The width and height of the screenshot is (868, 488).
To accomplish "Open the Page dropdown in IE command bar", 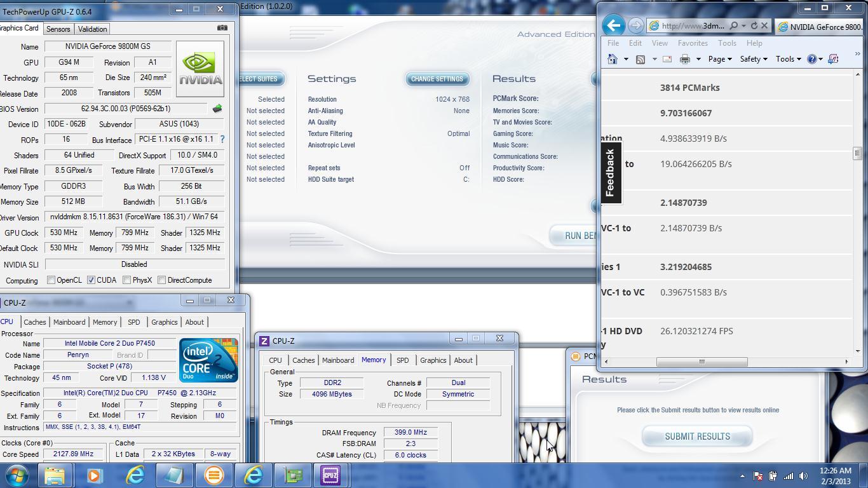I will [x=720, y=59].
